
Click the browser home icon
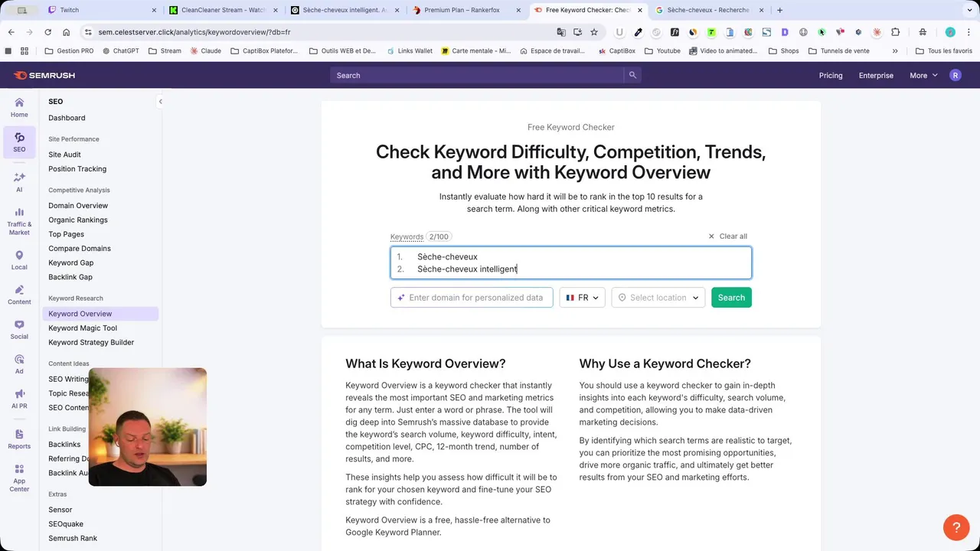pyautogui.click(x=67, y=32)
